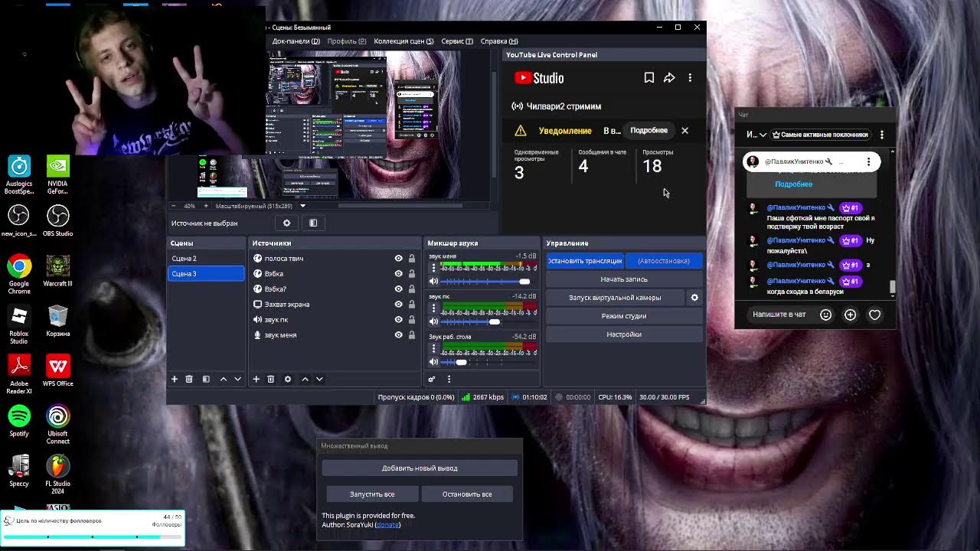Toggle lock on 'Захват экрана' source
The height and width of the screenshot is (551, 980).
pos(412,305)
